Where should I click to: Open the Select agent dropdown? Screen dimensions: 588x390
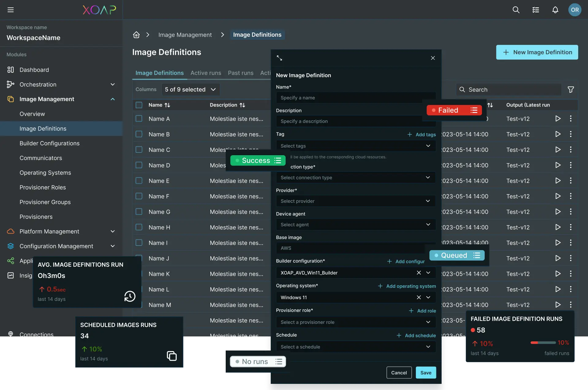(356, 224)
